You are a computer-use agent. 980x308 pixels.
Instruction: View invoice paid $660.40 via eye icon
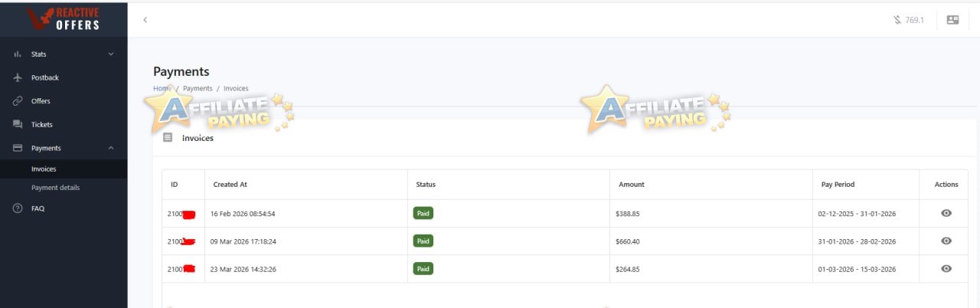point(946,241)
